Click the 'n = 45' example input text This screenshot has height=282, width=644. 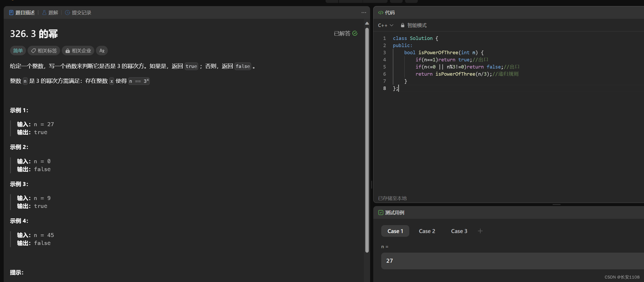tap(44, 235)
